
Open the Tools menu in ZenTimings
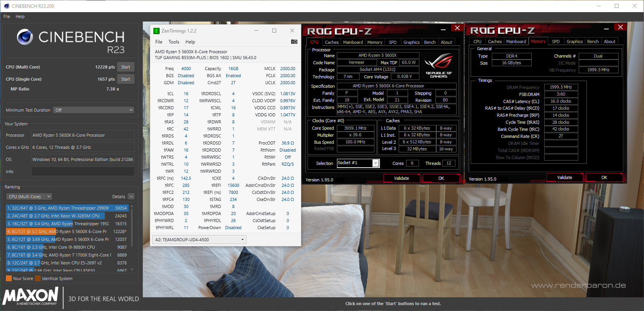tap(174, 42)
